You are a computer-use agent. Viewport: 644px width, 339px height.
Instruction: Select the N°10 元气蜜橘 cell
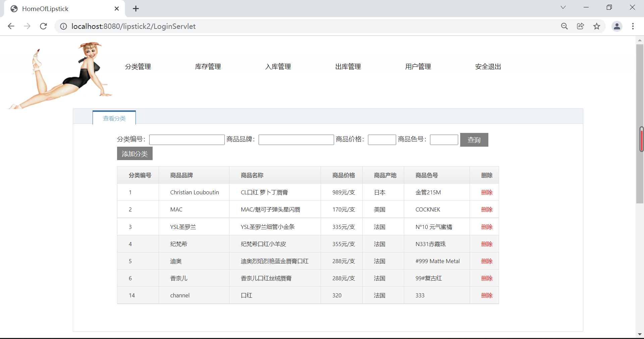point(437,227)
